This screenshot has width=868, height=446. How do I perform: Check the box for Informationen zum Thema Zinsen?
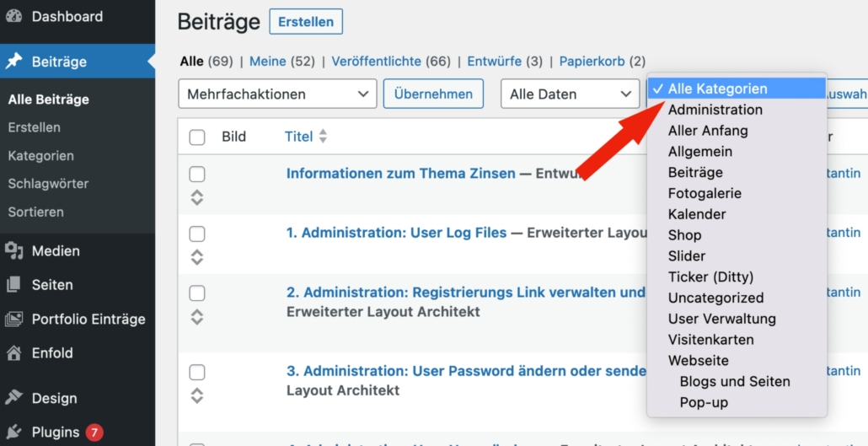click(x=197, y=175)
